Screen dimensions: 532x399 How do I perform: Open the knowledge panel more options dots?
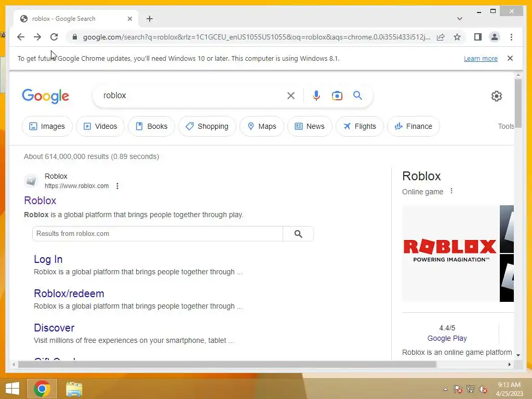point(451,191)
